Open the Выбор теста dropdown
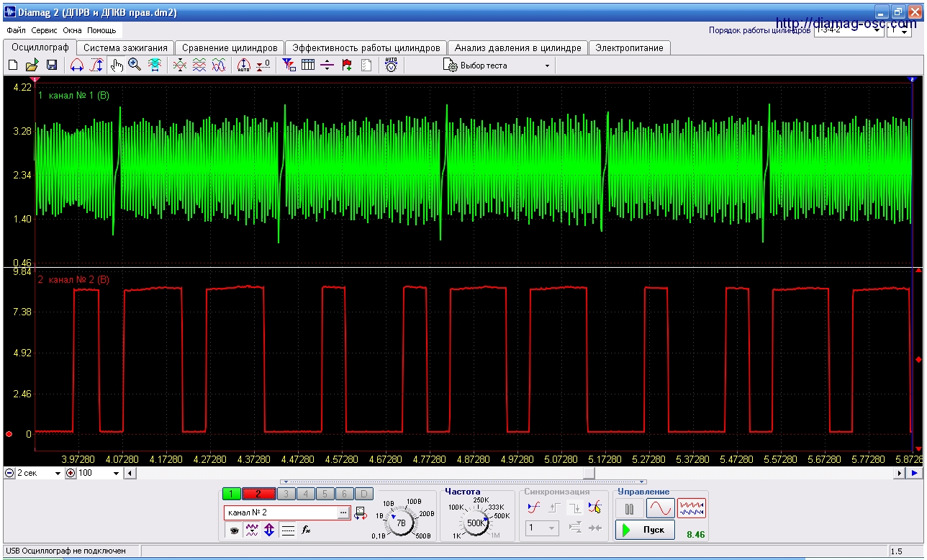The height and width of the screenshot is (560, 927). click(x=497, y=66)
